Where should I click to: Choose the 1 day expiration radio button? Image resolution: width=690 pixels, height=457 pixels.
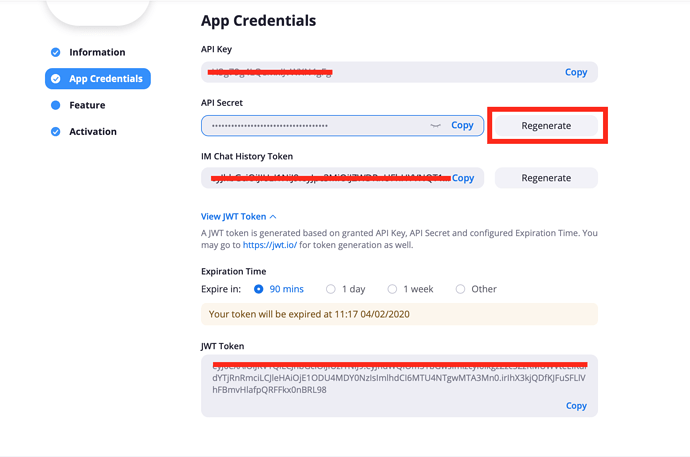pos(331,289)
